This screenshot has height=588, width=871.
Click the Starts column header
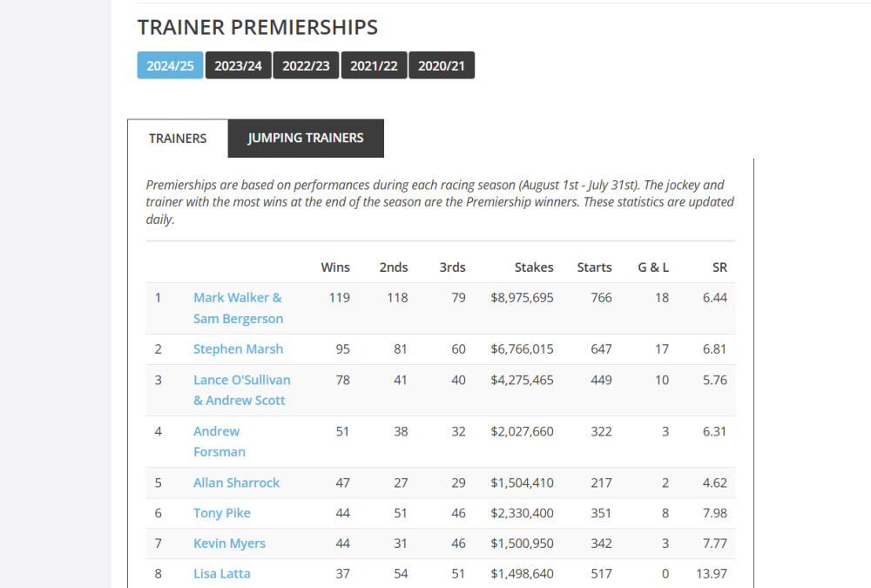[x=594, y=267]
